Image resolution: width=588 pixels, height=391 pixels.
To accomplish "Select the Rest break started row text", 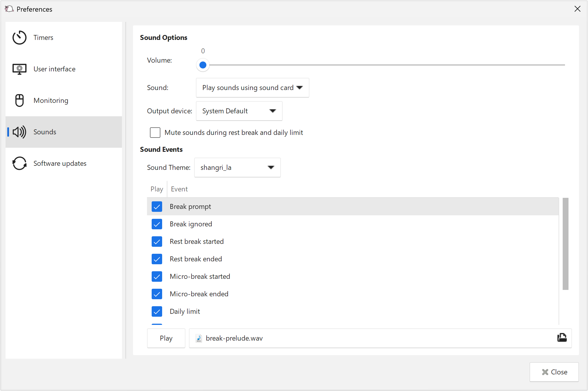I will [196, 242].
